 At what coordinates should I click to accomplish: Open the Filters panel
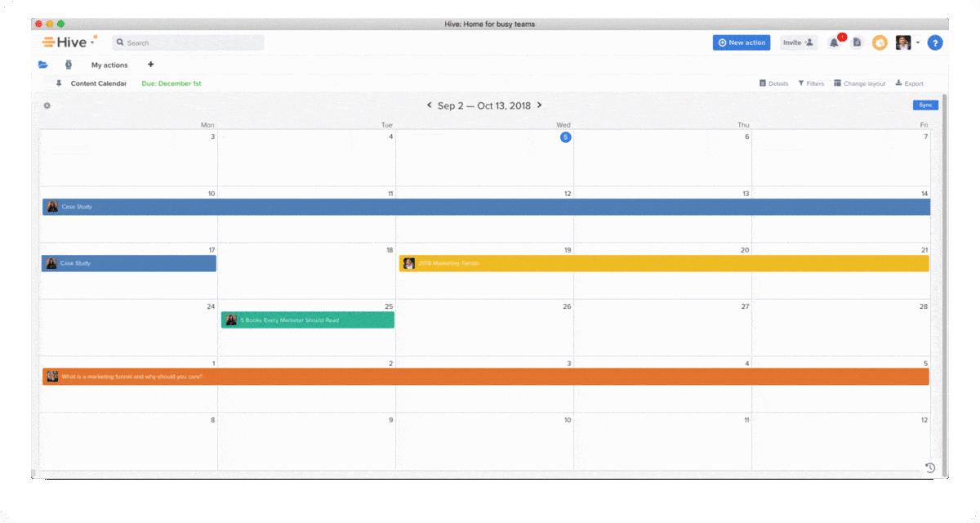(x=811, y=83)
